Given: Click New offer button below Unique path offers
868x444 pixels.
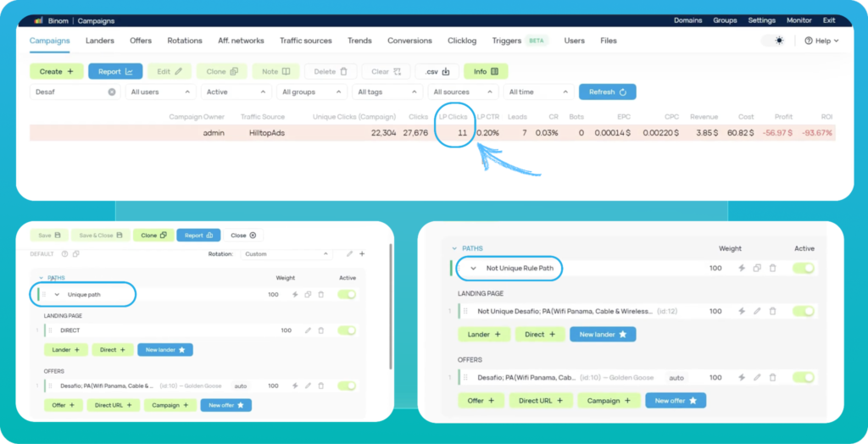Looking at the screenshot, I should click(x=225, y=405).
